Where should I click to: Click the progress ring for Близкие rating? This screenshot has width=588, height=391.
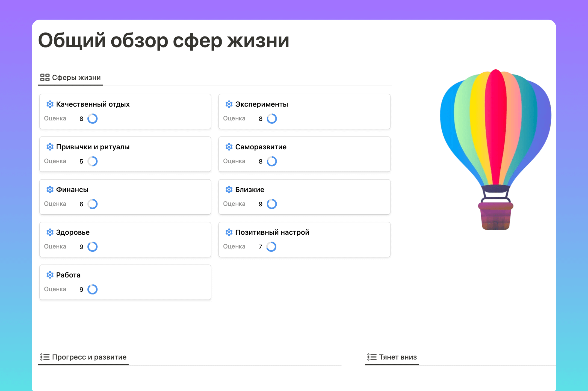point(272,204)
